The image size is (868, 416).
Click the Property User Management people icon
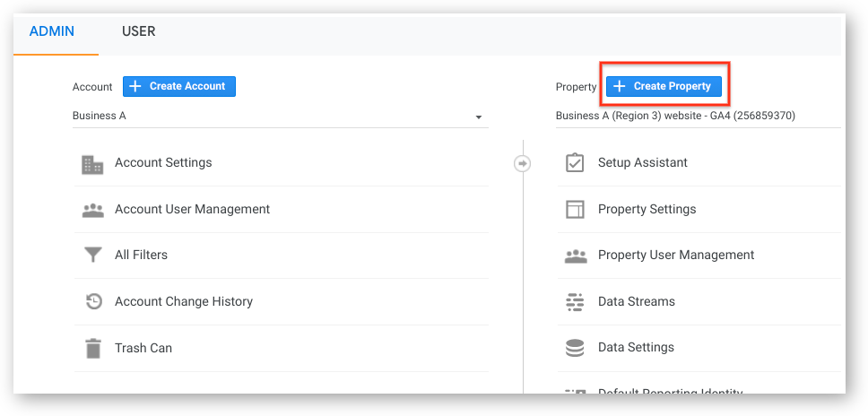575,256
